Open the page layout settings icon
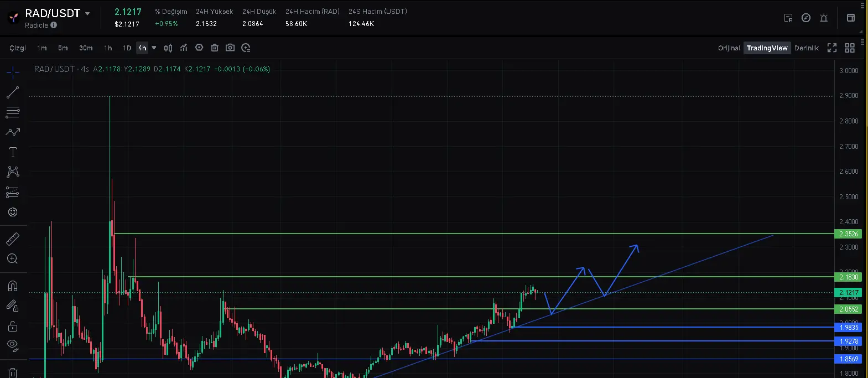The width and height of the screenshot is (868, 378). point(851,18)
